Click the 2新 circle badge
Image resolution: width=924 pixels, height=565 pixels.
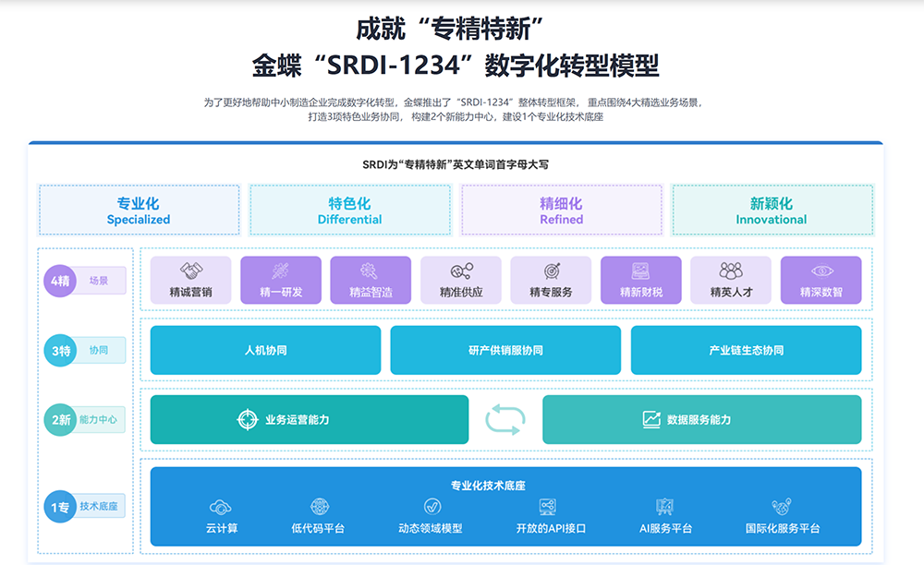pyautogui.click(x=60, y=420)
